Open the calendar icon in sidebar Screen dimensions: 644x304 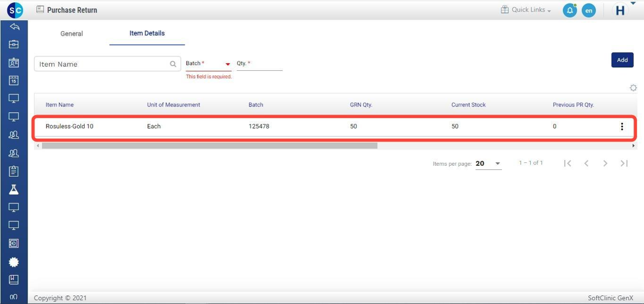point(14,81)
